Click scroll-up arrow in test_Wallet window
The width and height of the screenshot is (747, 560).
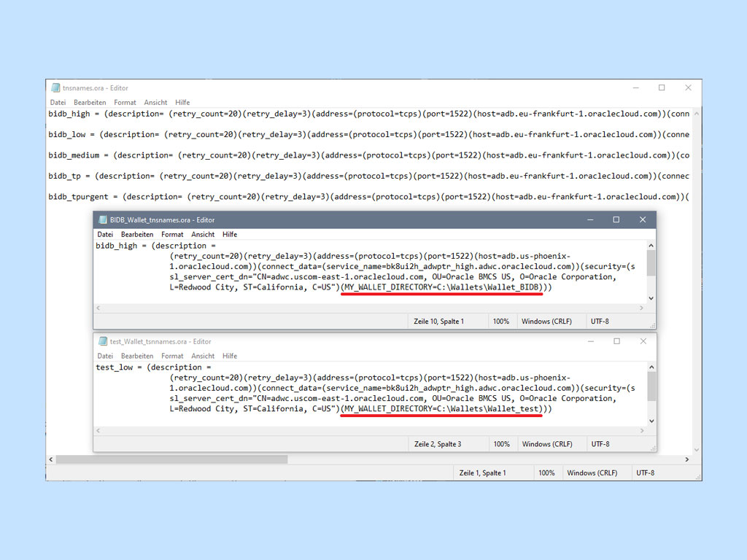(x=651, y=367)
